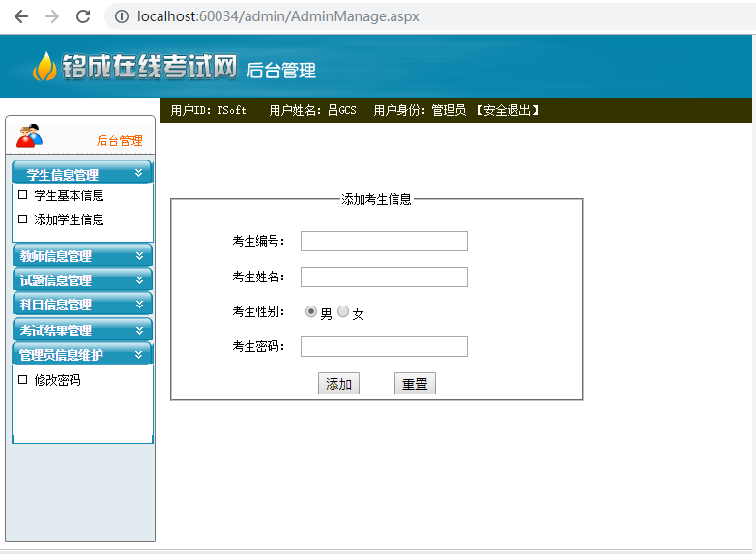Open the 试题信息管理 menu header
756x554 pixels.
click(82, 279)
